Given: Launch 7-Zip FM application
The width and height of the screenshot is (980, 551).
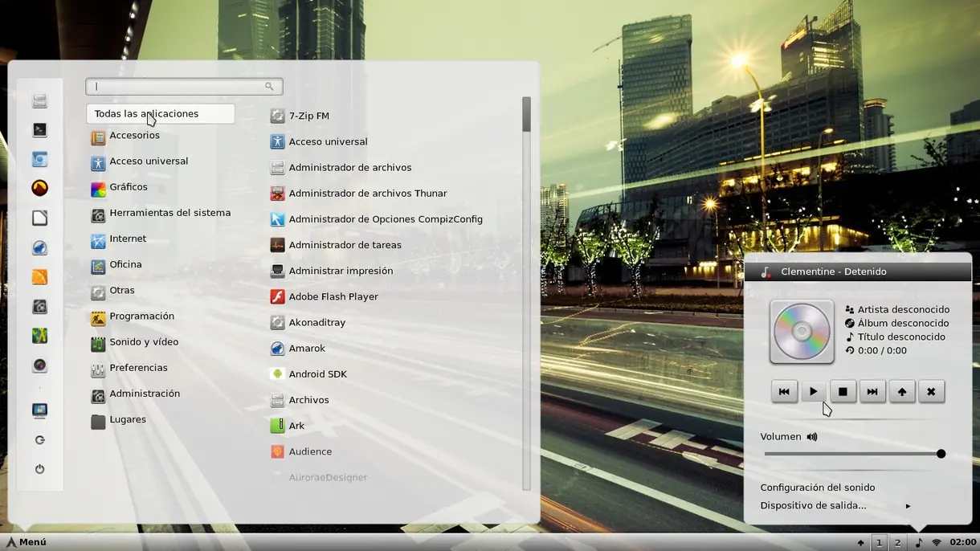Looking at the screenshot, I should pos(300,116).
